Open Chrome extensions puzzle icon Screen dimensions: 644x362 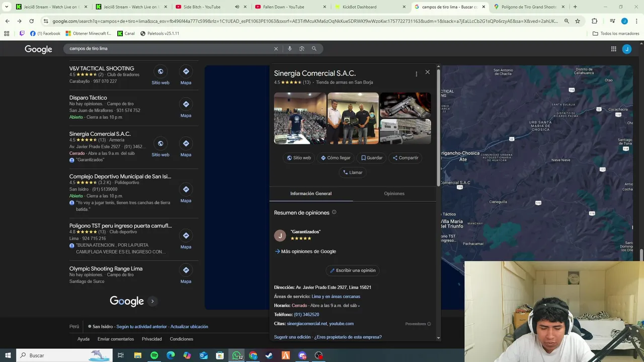click(594, 21)
